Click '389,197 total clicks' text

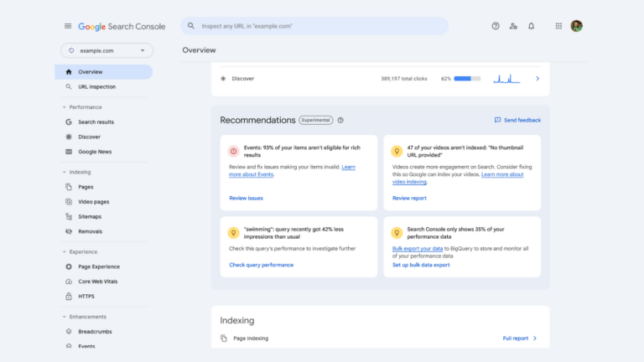tap(403, 79)
